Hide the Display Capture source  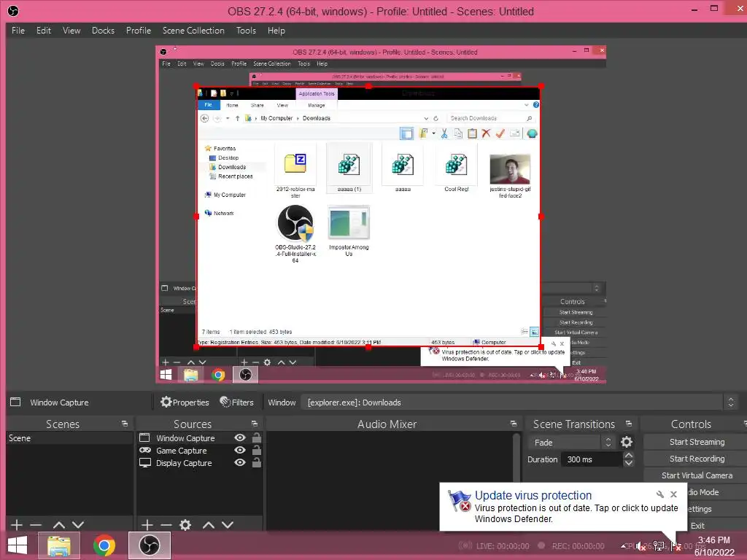[x=240, y=462]
